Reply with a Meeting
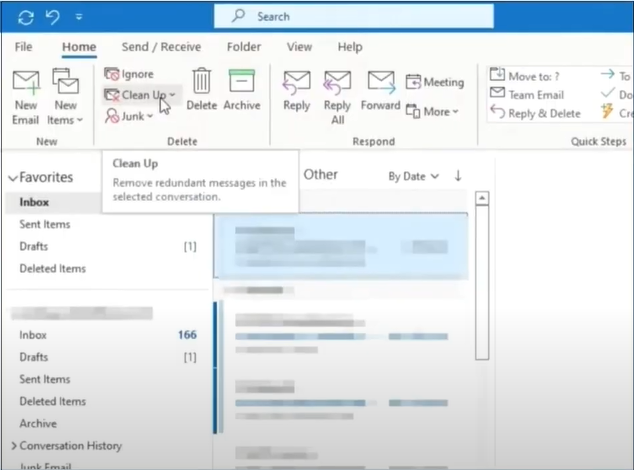634x470 pixels. [x=435, y=82]
